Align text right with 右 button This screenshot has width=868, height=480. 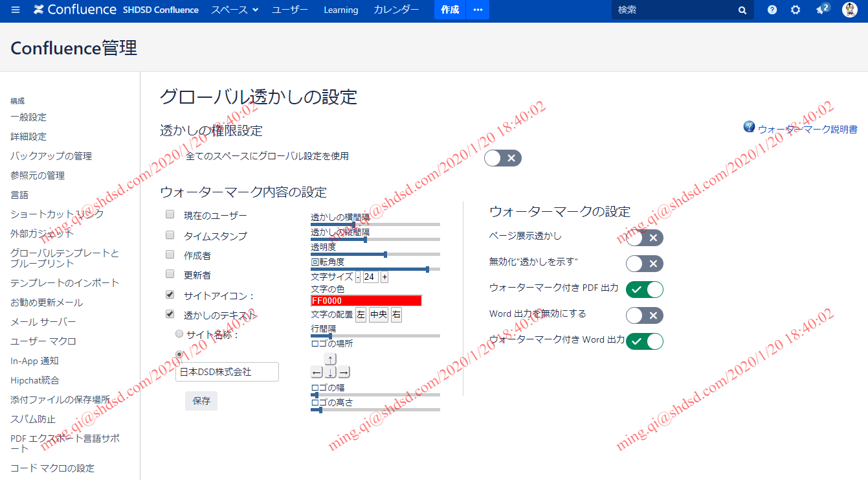(x=396, y=315)
